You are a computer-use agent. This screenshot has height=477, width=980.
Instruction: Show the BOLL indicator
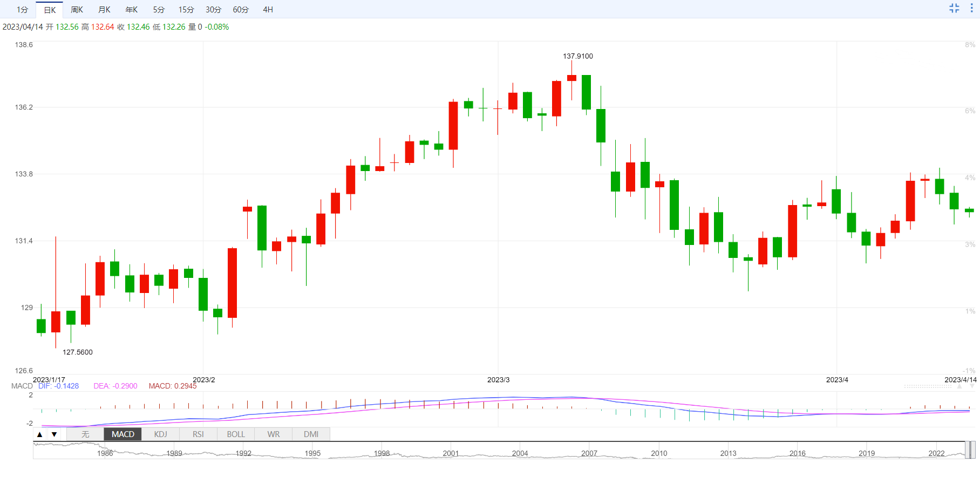(x=236, y=434)
